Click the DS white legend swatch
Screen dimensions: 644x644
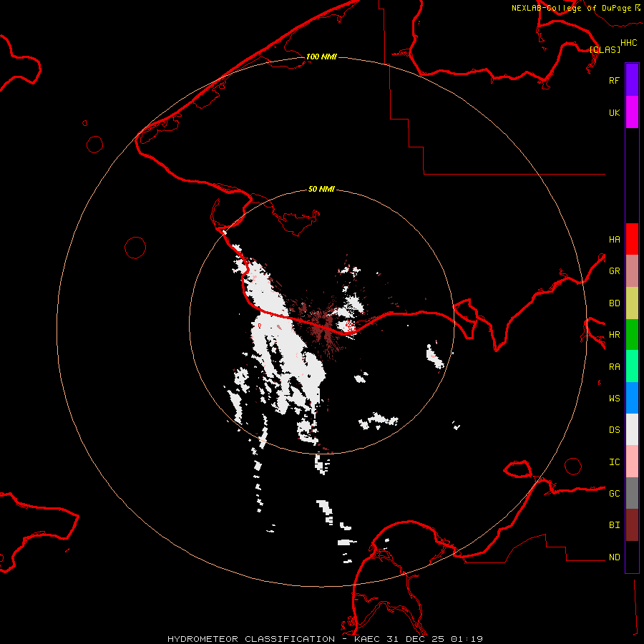click(632, 429)
